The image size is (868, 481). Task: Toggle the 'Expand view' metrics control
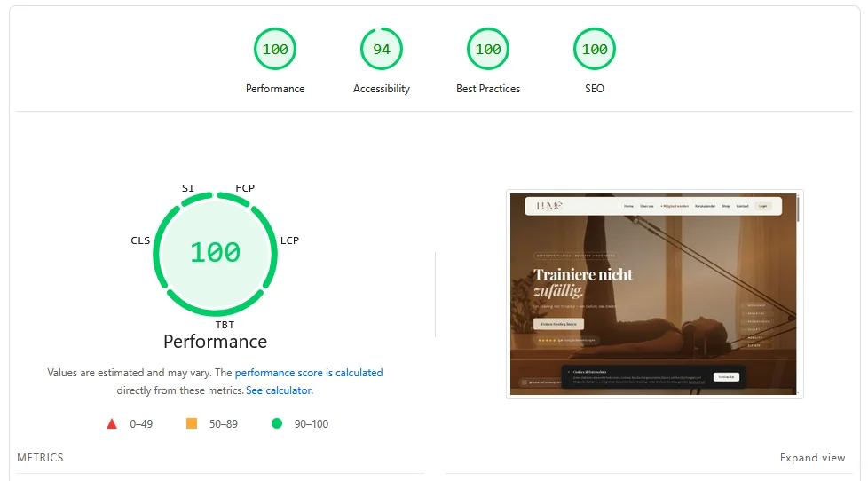813,458
